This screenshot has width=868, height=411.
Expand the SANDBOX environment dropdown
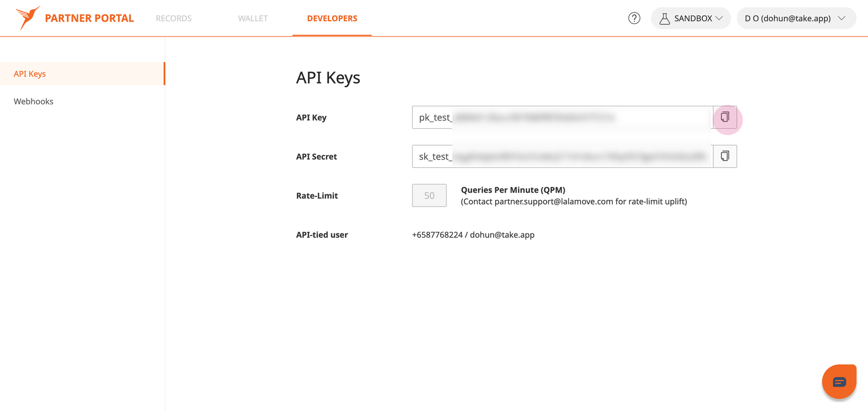click(691, 18)
